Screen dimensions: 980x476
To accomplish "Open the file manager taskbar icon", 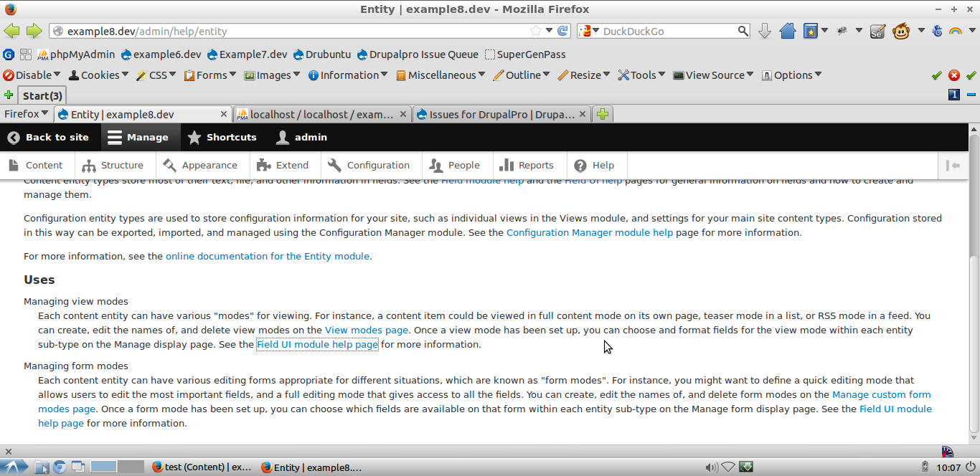I will 42,467.
